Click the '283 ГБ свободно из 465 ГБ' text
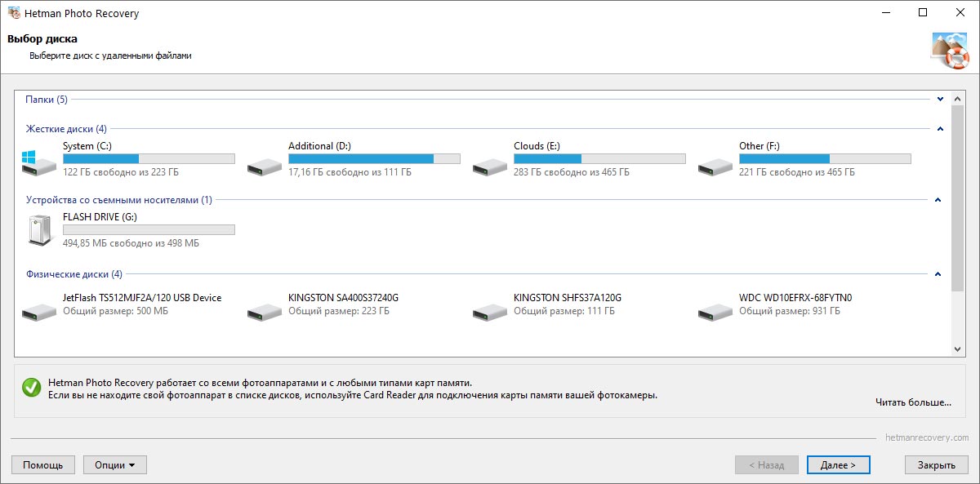 point(572,172)
